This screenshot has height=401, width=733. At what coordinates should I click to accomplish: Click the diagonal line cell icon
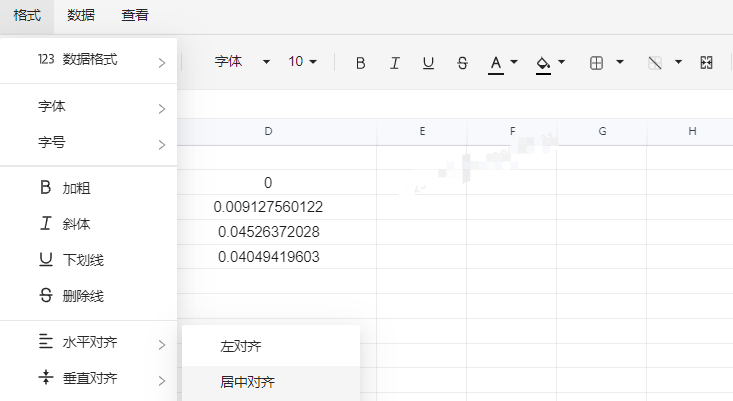(655, 62)
